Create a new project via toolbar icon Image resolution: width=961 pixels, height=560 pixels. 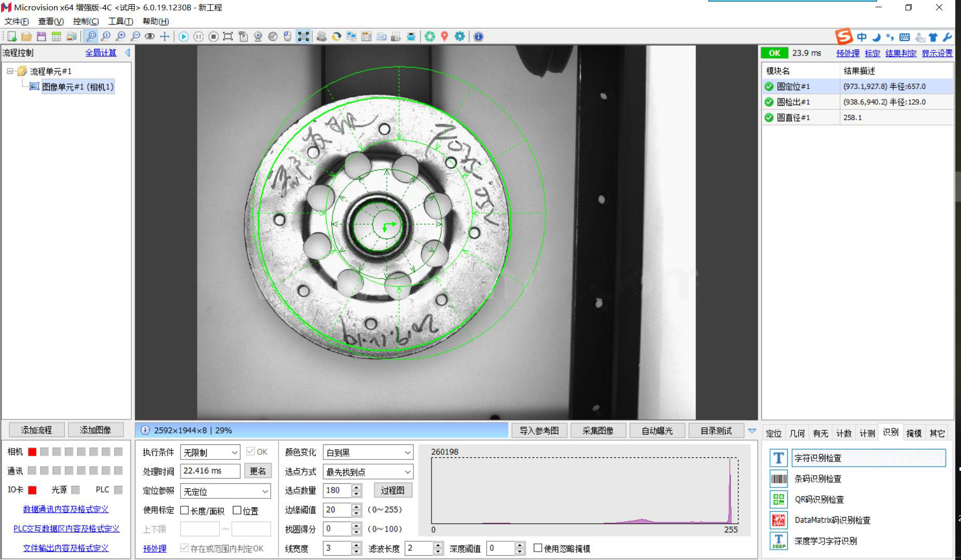(x=11, y=36)
